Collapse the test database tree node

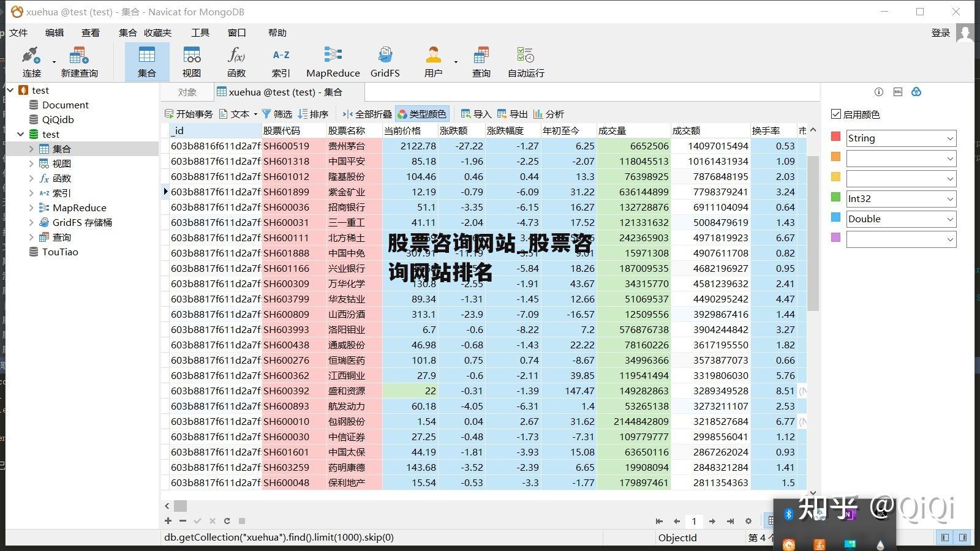[x=21, y=134]
